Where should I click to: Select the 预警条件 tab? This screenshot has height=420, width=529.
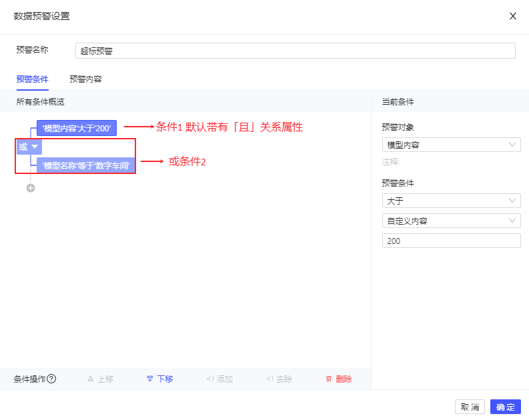32,79
